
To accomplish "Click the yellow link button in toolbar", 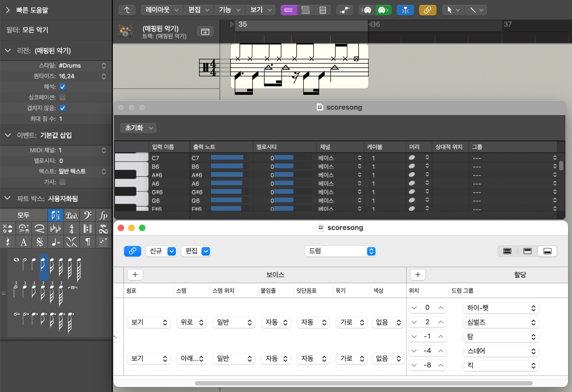I will 428,10.
